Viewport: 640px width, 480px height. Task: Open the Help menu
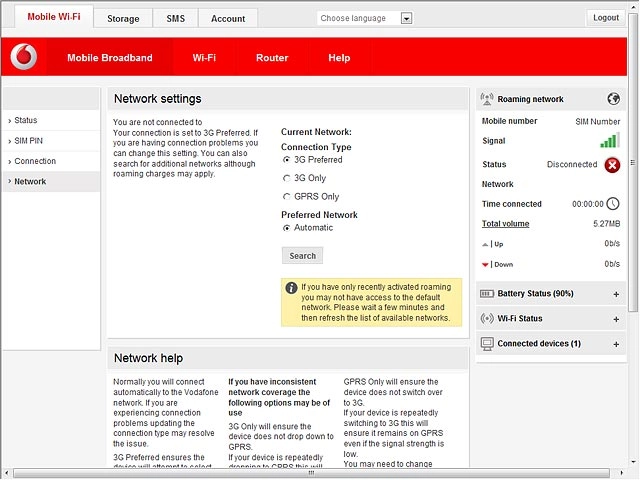(339, 58)
